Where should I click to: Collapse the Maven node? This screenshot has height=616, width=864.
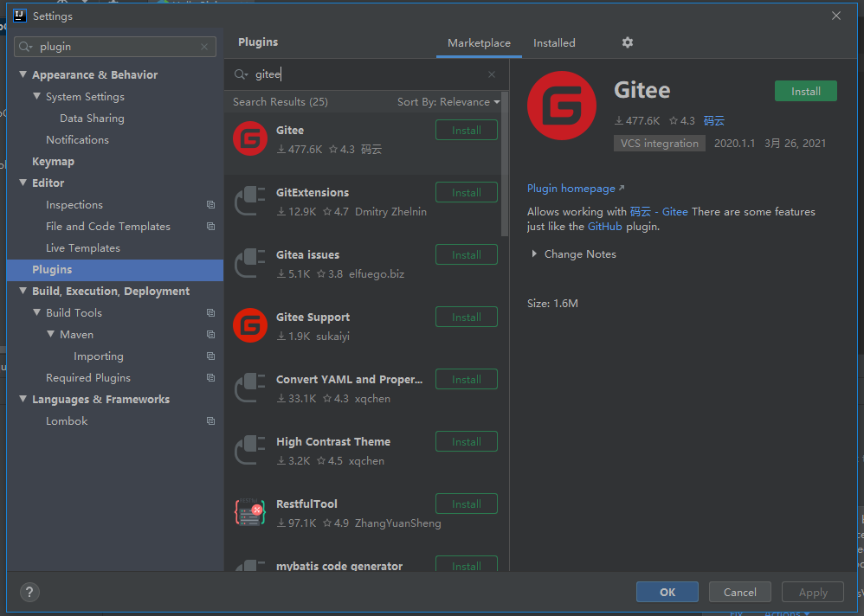click(x=50, y=334)
